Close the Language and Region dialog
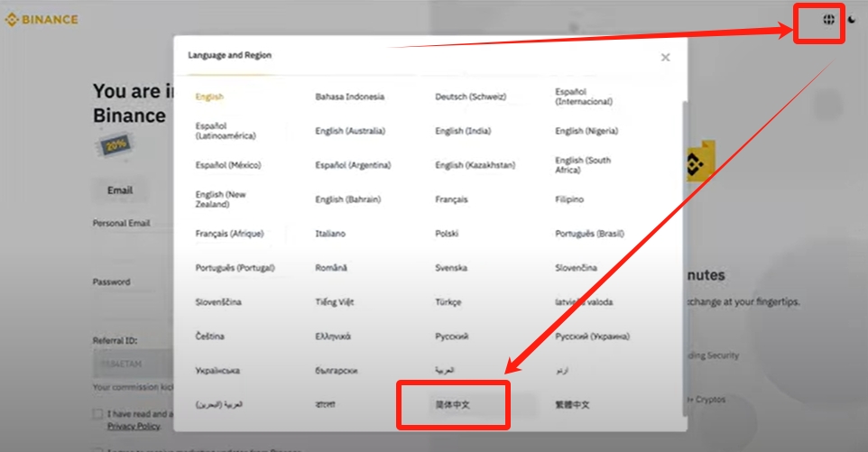This screenshot has height=452, width=868. 665,58
